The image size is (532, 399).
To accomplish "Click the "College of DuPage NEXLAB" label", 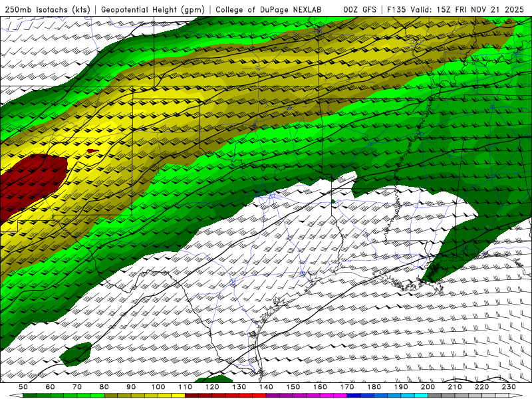I will coord(269,9).
